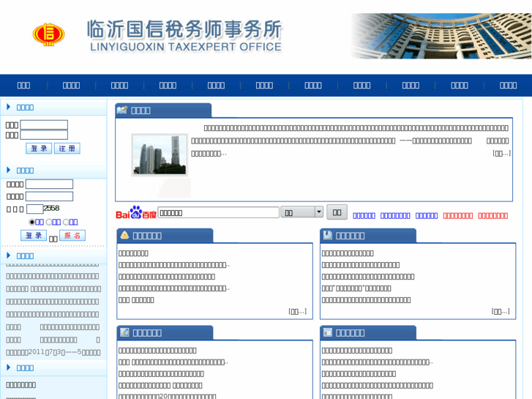Click the red 报名 sign-up button
The height and width of the screenshot is (399, 532).
(72, 235)
